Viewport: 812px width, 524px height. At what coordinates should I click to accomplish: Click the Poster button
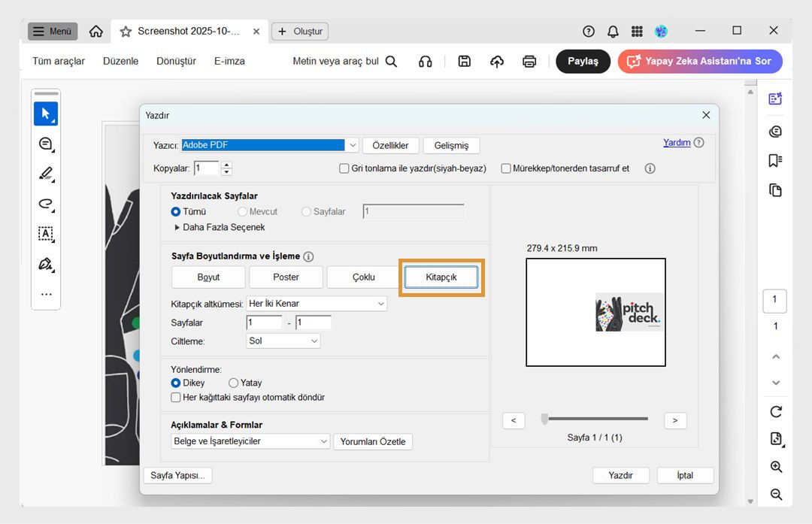coord(286,277)
